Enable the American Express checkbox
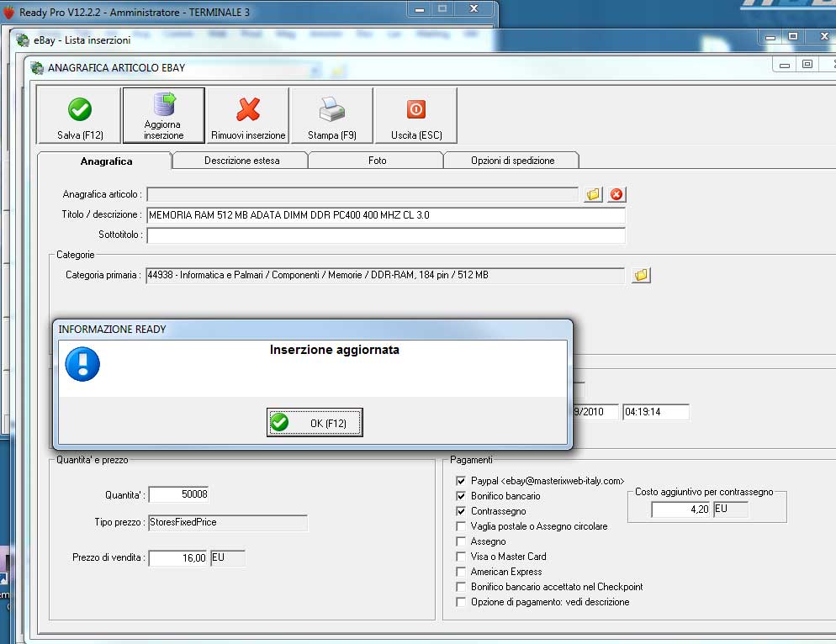Viewport: 836px width, 644px height. [461, 572]
